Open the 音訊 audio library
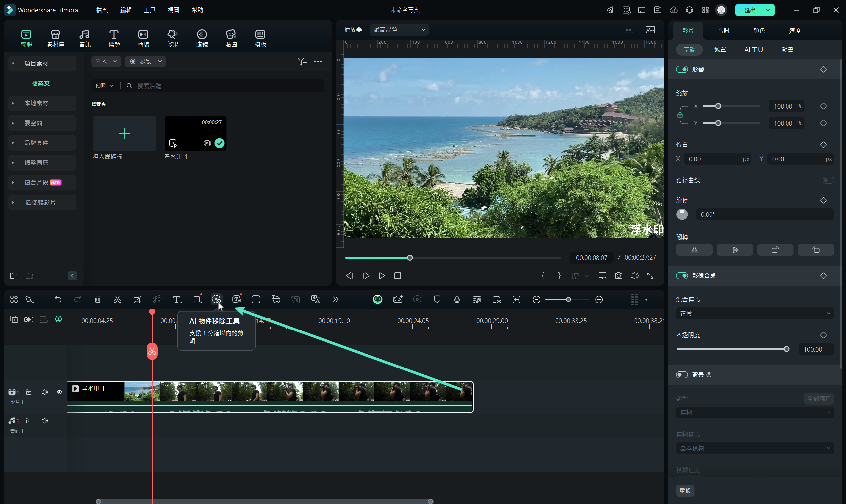 point(85,38)
